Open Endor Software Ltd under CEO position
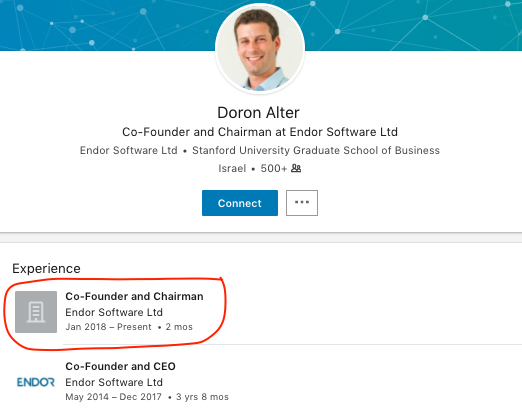 tap(114, 382)
